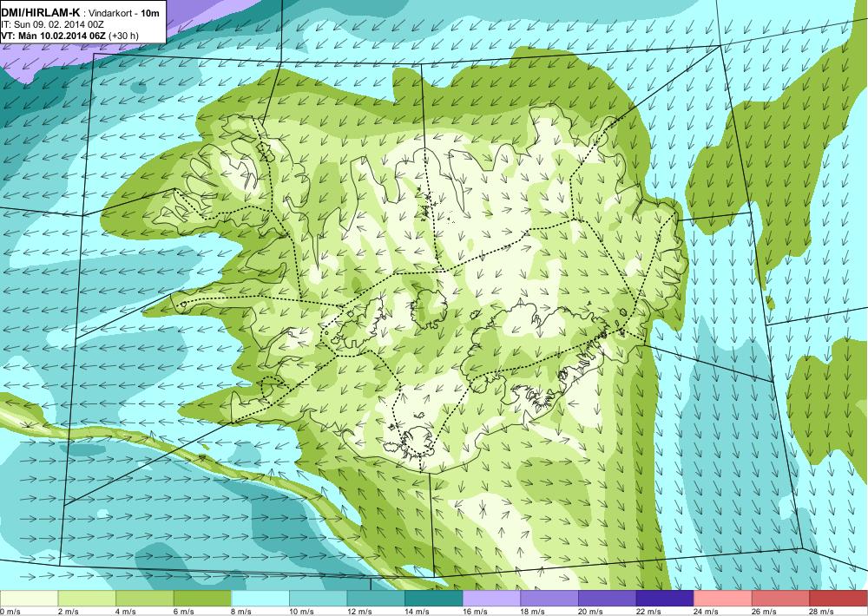Click the '0 m/s' legend label
The height and width of the screenshot is (616, 868).
[x=10, y=612]
